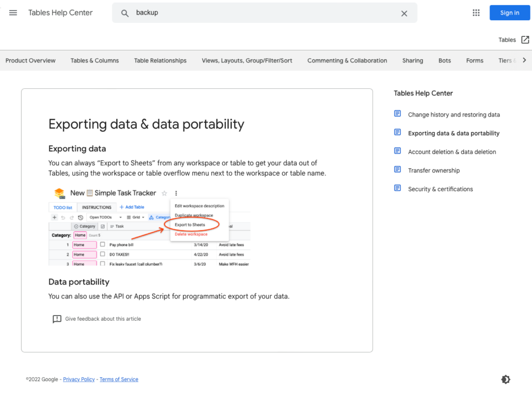Open the Tables & Columns tab

pyautogui.click(x=95, y=61)
